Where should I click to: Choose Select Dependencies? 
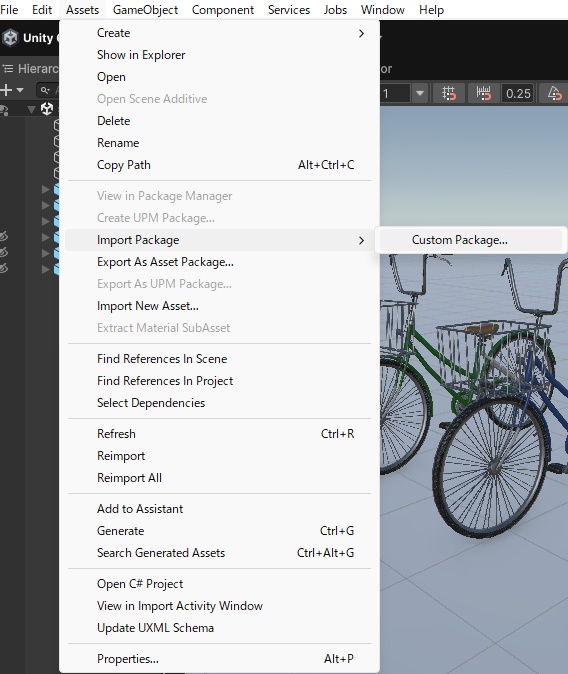click(x=219, y=403)
